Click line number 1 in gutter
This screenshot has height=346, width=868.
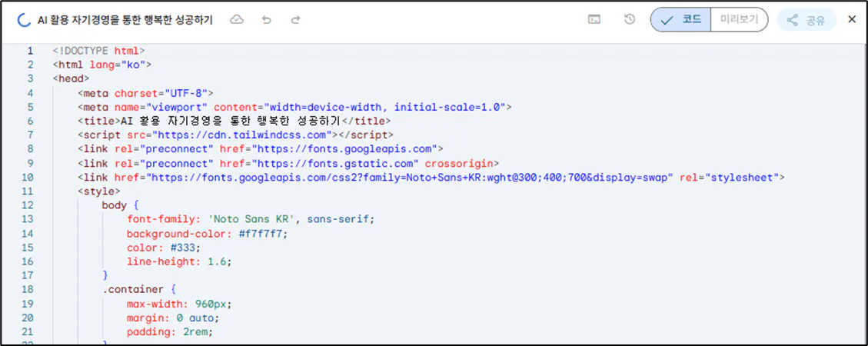point(31,51)
